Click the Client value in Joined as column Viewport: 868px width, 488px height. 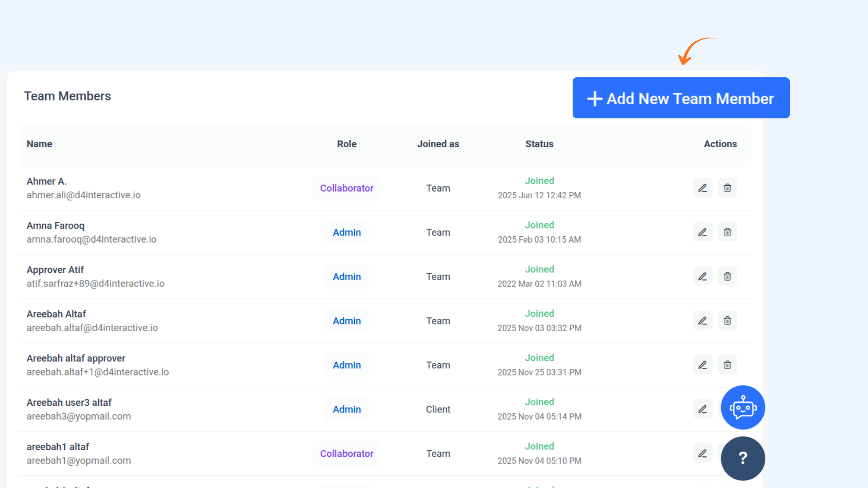438,409
